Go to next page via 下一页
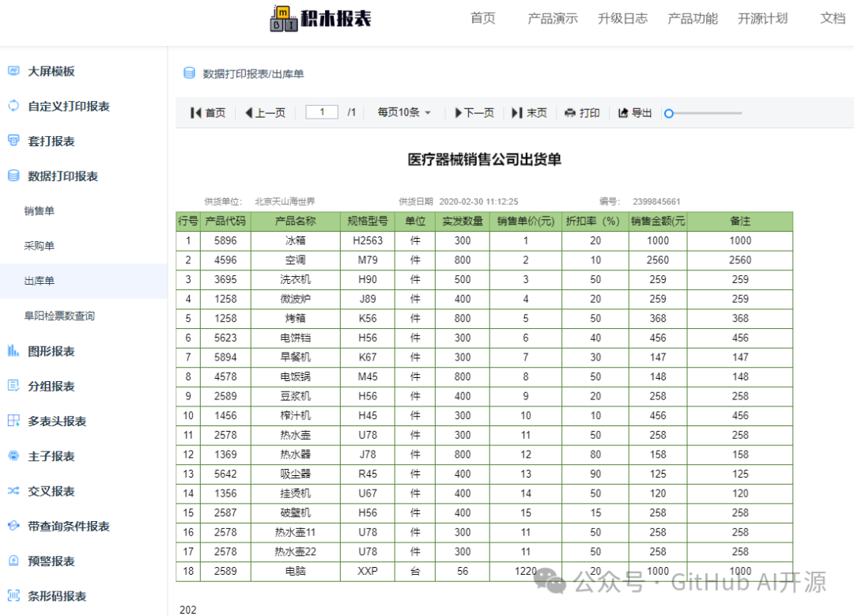Viewport: 854px width, 616px height. [x=474, y=113]
